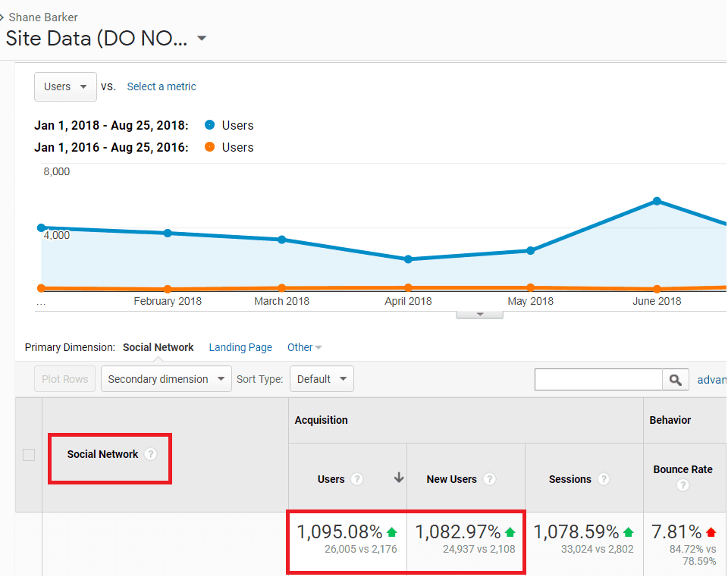Select Social Network primary dimension
Viewport: 728px width, 580px height.
point(158,347)
